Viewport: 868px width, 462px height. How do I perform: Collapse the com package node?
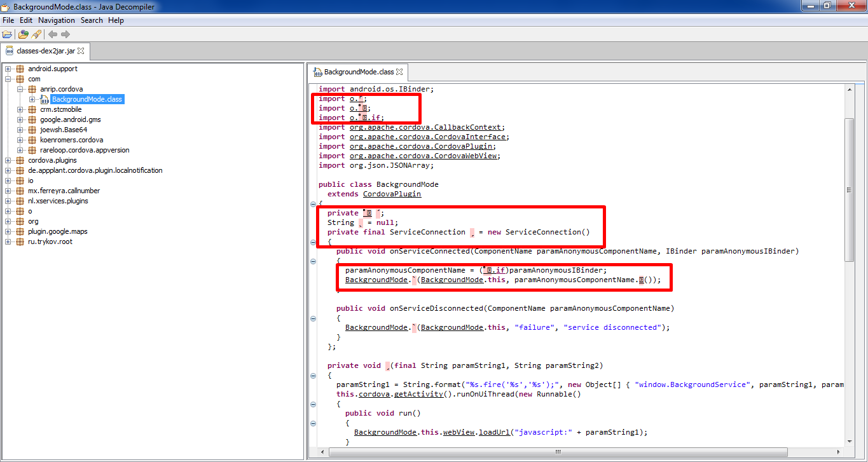point(8,79)
